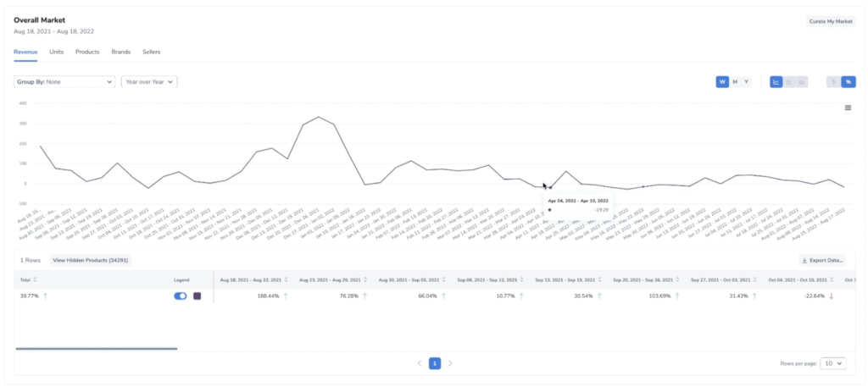The image size is (868, 387).
Task: Toggle the legend switch in Total row
Action: click(180, 296)
